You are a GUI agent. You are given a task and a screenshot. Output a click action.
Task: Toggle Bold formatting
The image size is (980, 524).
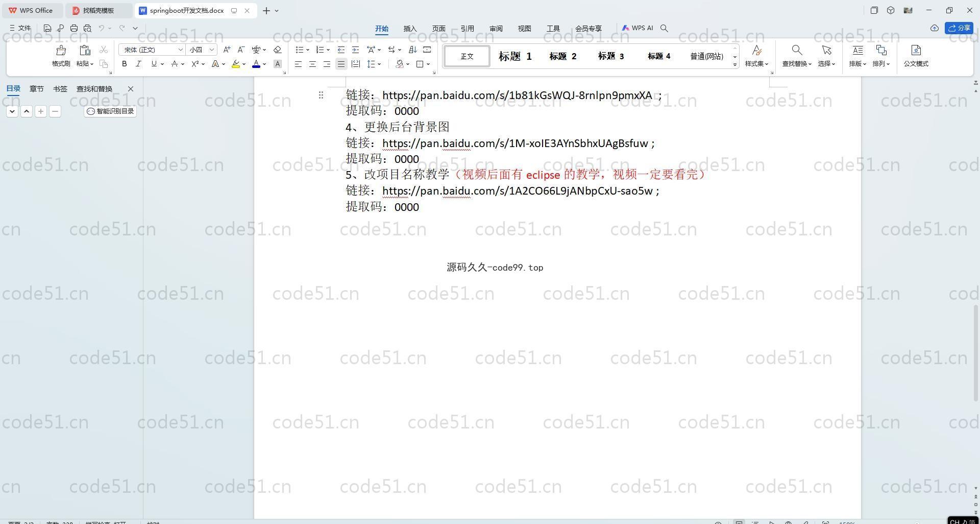[x=124, y=64]
